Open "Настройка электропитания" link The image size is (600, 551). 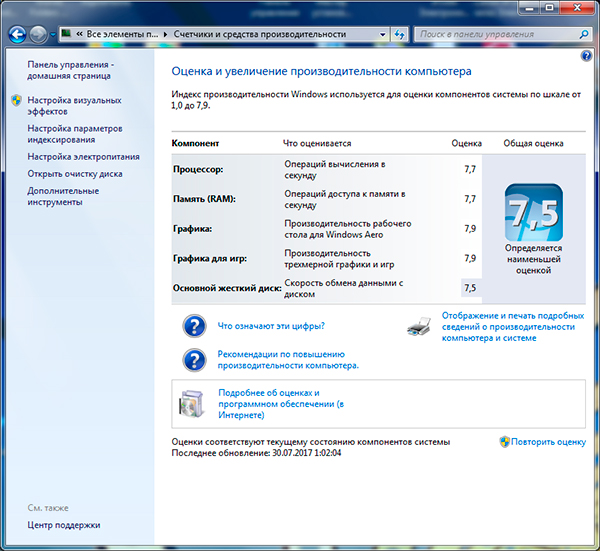[83, 157]
